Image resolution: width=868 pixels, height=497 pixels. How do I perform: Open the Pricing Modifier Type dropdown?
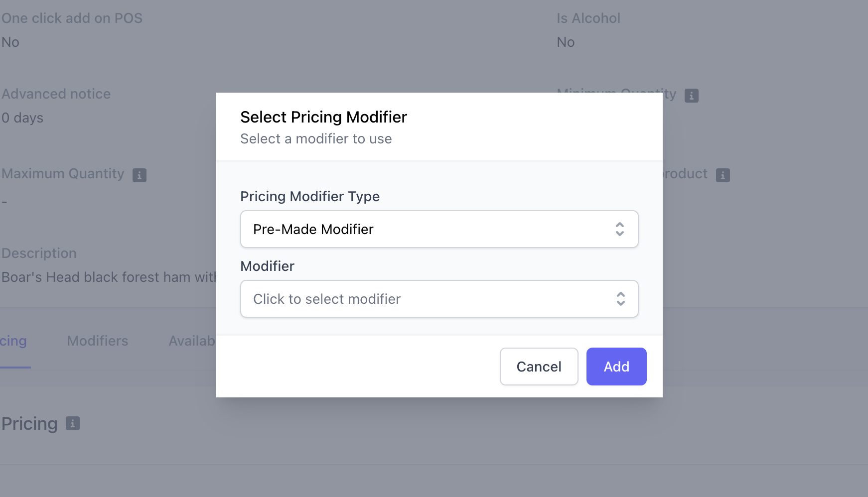(438, 229)
